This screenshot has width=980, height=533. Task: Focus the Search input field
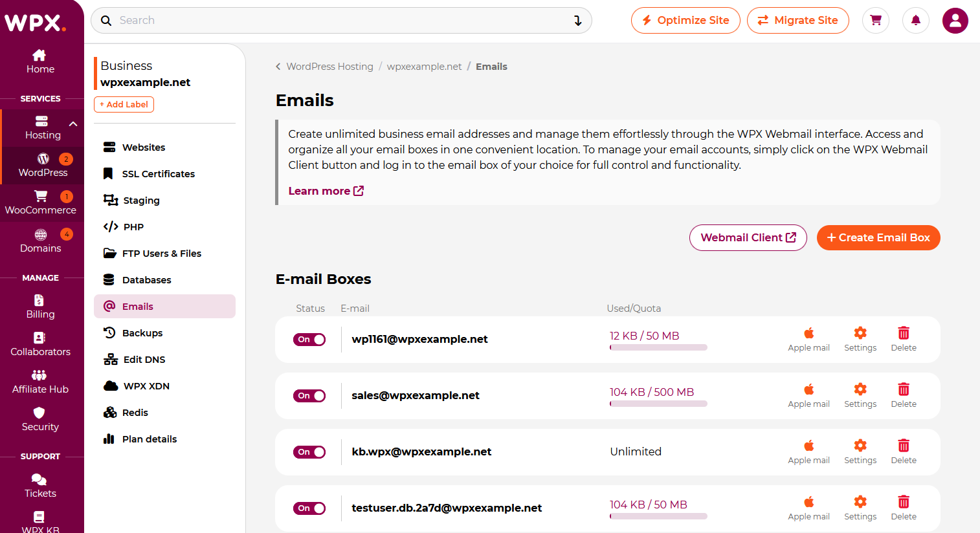[341, 21]
